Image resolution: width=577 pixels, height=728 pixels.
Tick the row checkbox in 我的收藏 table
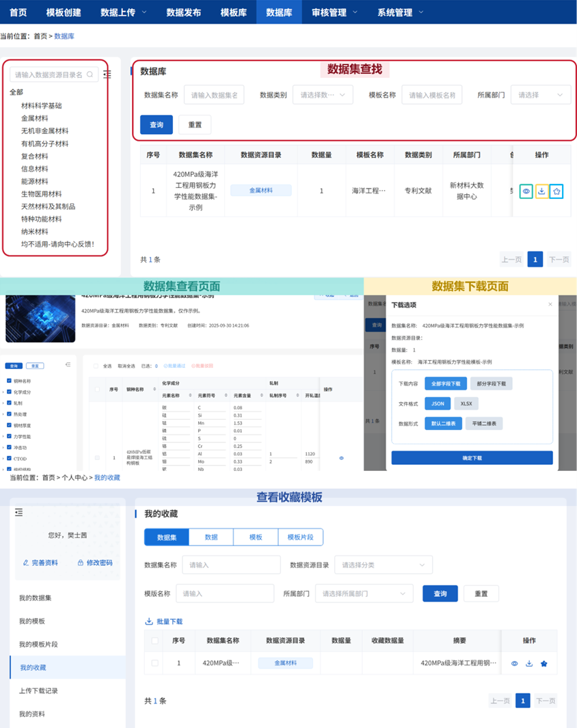click(x=155, y=663)
